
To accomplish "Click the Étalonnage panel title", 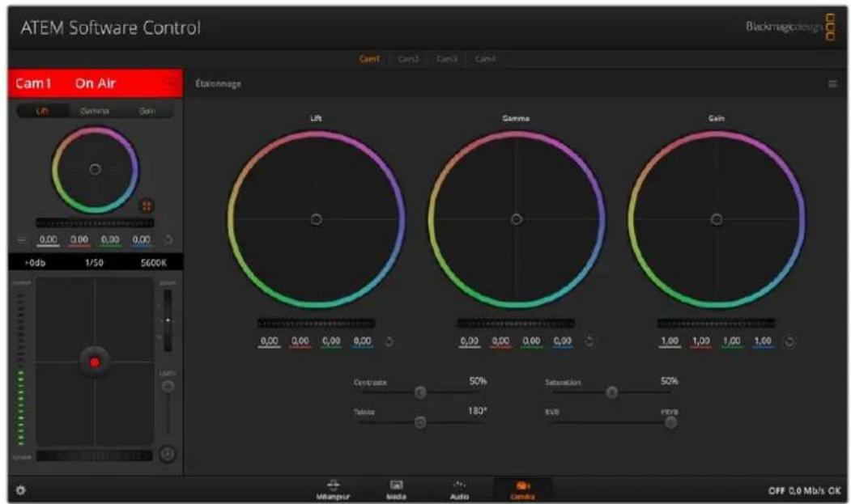I will 218,84.
